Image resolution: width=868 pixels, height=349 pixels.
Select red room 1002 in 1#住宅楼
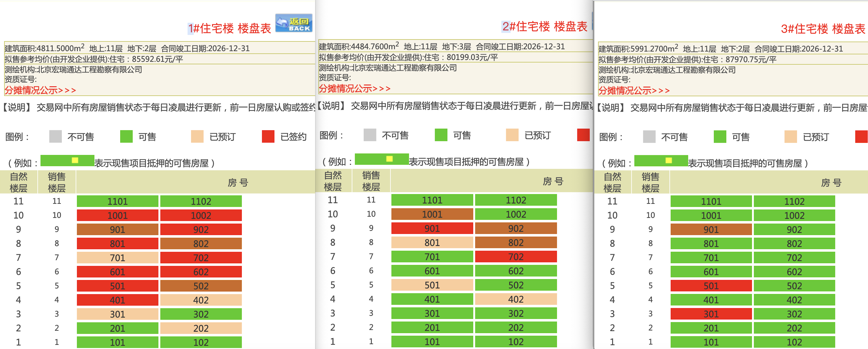201,216
